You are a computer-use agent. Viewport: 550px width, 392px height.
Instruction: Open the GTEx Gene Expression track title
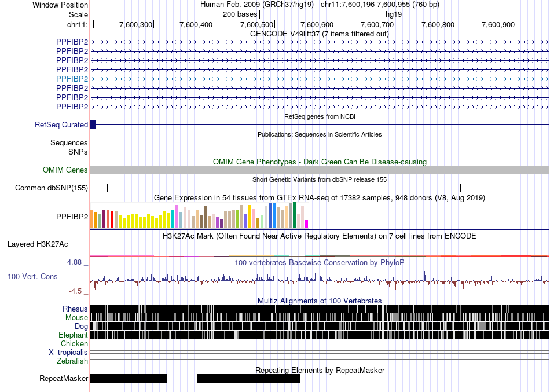tap(320, 198)
